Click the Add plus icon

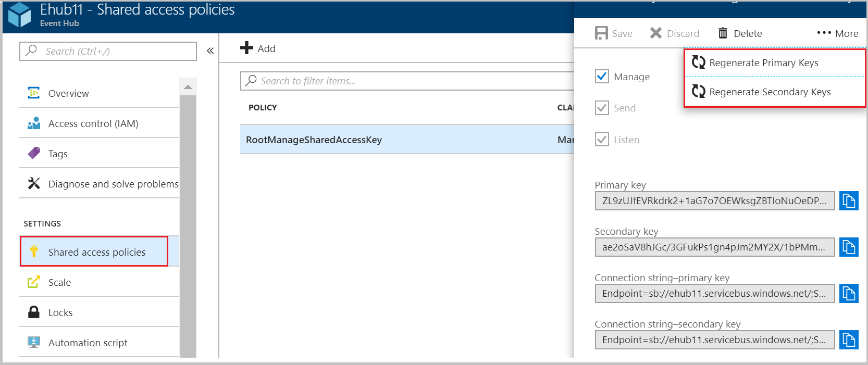click(x=246, y=48)
